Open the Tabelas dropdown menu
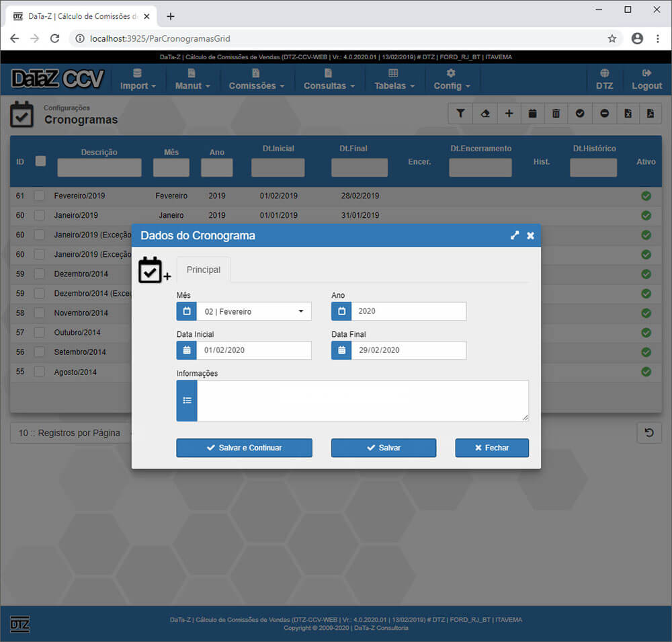Screen dimensions: 672x642 tap(394, 79)
